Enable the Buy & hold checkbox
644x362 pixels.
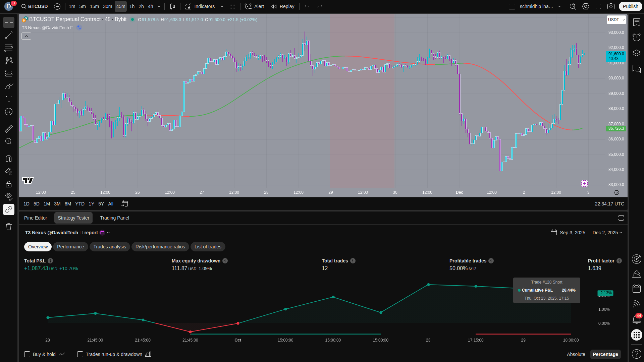(27, 354)
